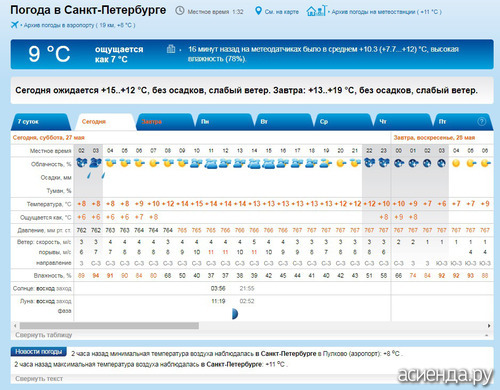The width and height of the screenshot is (500, 390).
Task: Click cloudiness icon for hour 22
Action: coord(369,163)
